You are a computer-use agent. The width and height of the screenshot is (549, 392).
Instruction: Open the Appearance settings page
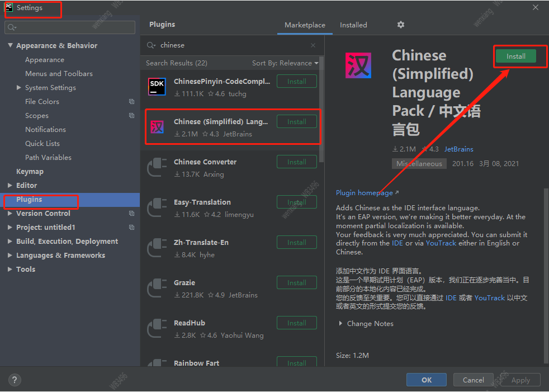click(45, 60)
